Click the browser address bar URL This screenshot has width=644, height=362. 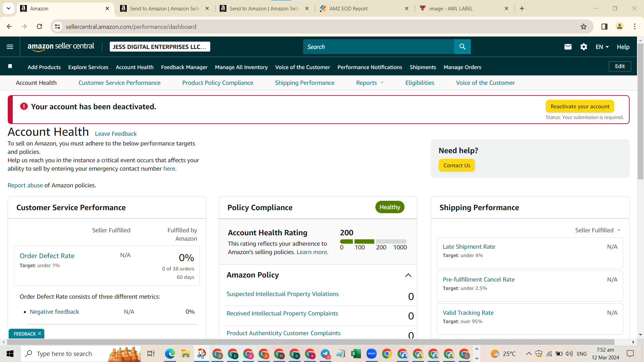pyautogui.click(x=131, y=26)
